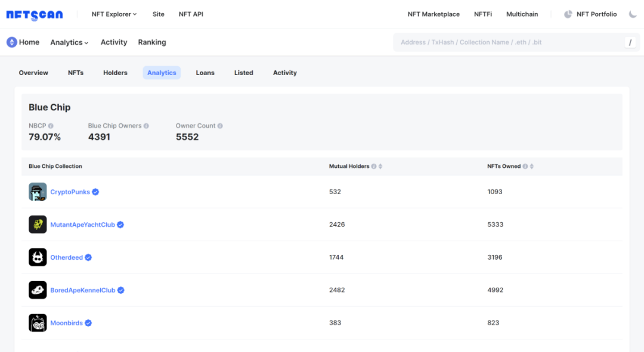
Task: Open the Moonbirds collection link
Action: tap(67, 323)
